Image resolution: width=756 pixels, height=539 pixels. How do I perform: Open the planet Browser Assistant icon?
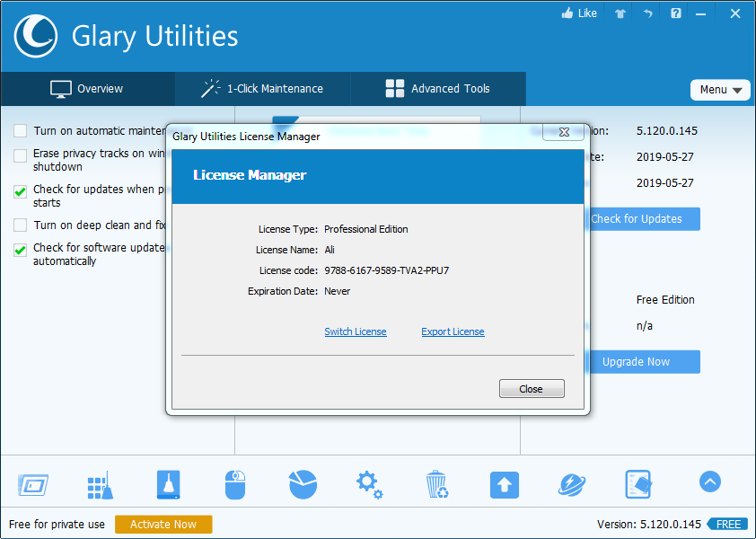pyautogui.click(x=572, y=485)
